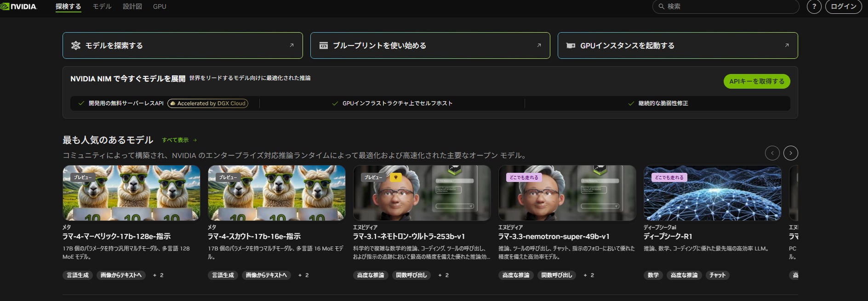Image resolution: width=868 pixels, height=301 pixels.
Task: Click the NVIDIA logo
Action: point(19,6)
